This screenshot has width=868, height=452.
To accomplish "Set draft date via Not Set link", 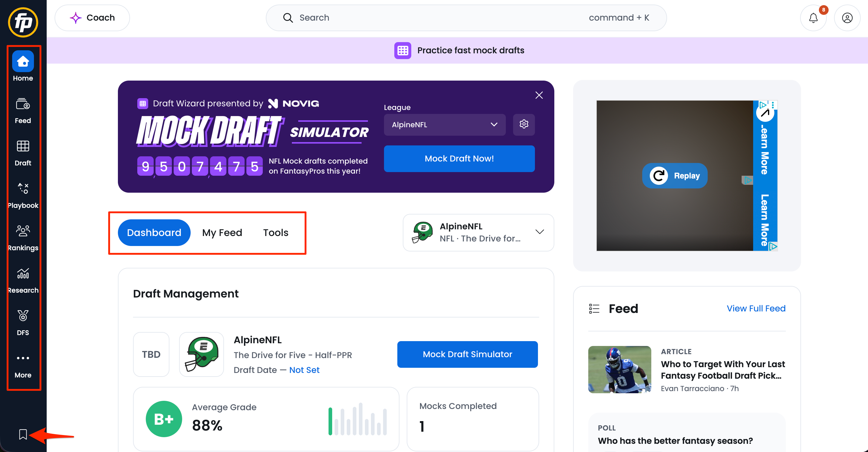I will (304, 370).
